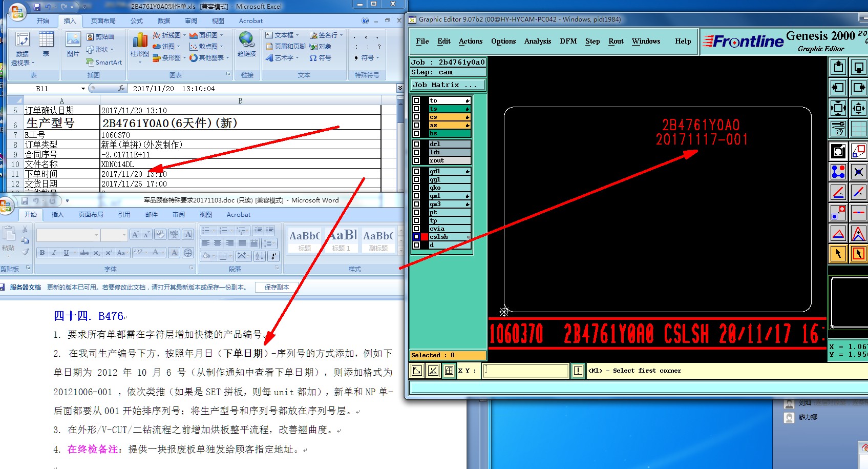Open the DFM menu in Genesis
This screenshot has height=469, width=868.
[x=568, y=42]
